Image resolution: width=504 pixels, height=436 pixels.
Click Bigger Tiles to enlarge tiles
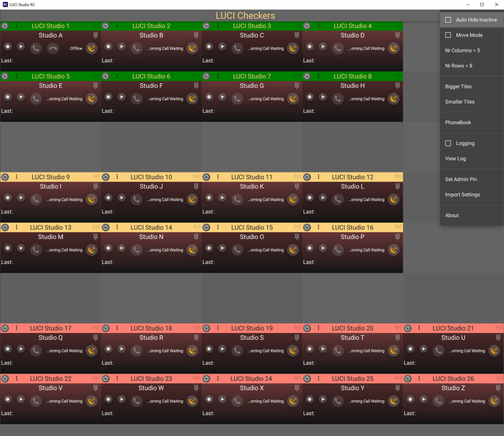pos(458,87)
